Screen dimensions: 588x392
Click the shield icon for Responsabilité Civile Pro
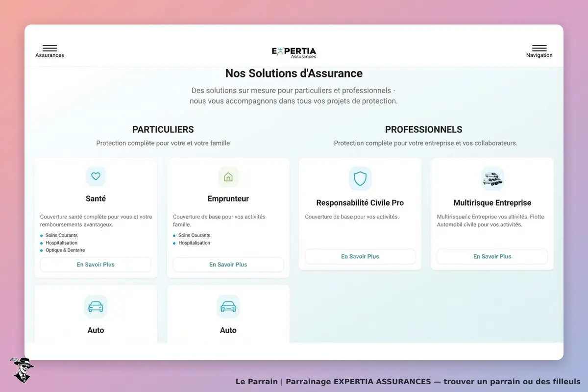point(360,178)
